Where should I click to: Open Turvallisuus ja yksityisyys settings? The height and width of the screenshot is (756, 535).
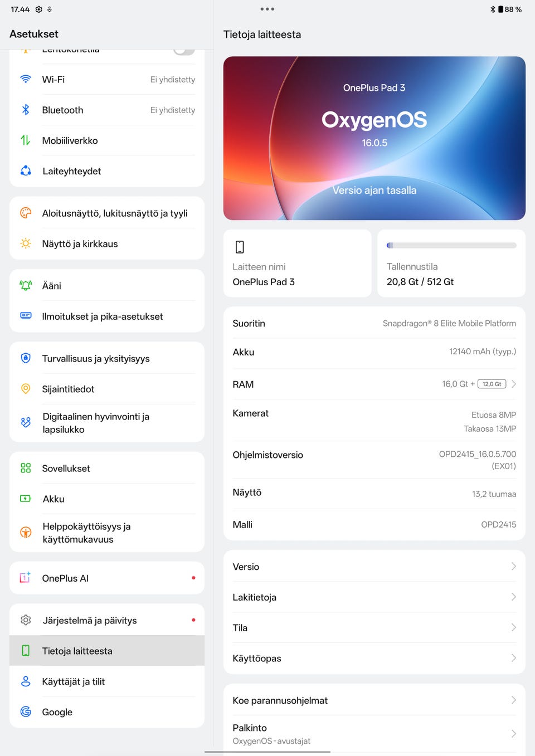107,358
